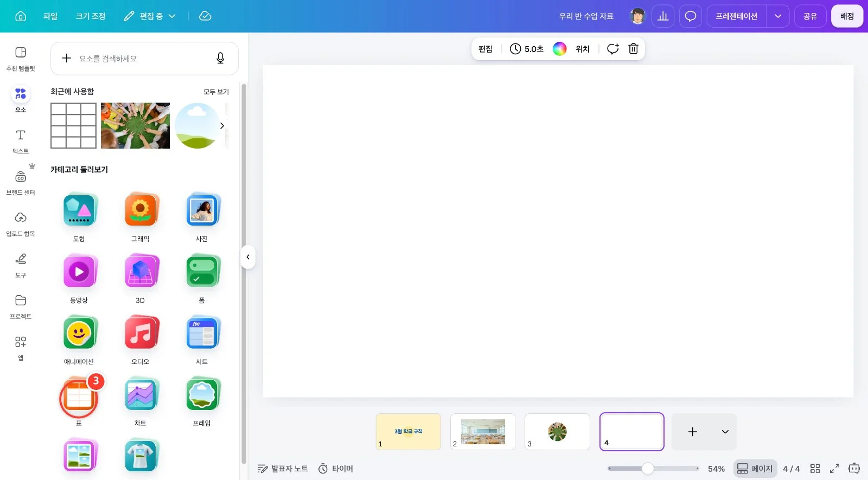The height and width of the screenshot is (480, 868).
Task: Select the recently used table grid thumbnail
Action: pos(73,126)
